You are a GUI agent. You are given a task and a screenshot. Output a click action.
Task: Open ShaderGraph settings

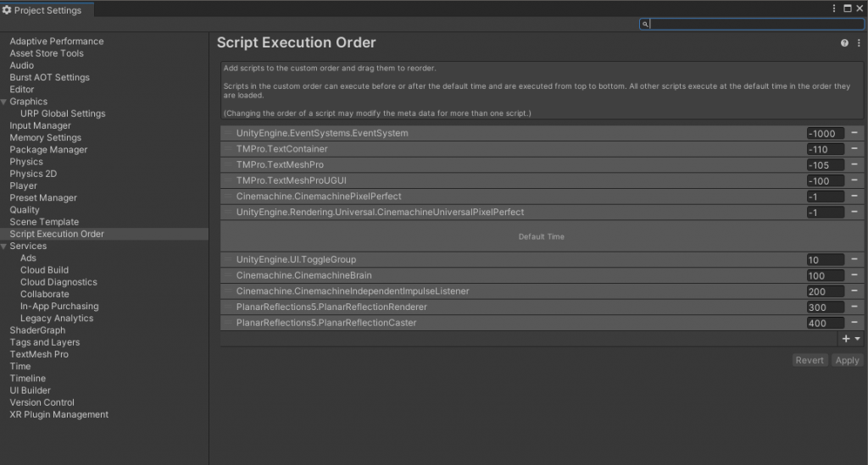[x=37, y=330]
